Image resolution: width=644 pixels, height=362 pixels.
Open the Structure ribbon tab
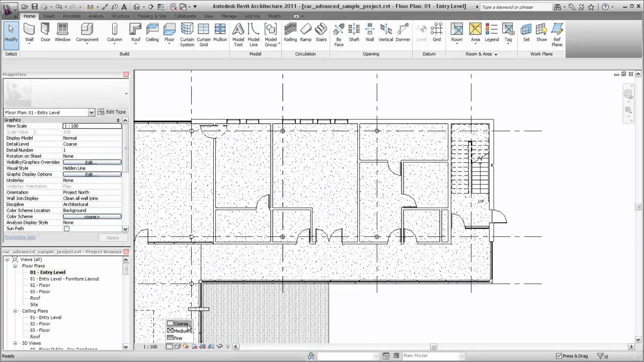click(120, 16)
